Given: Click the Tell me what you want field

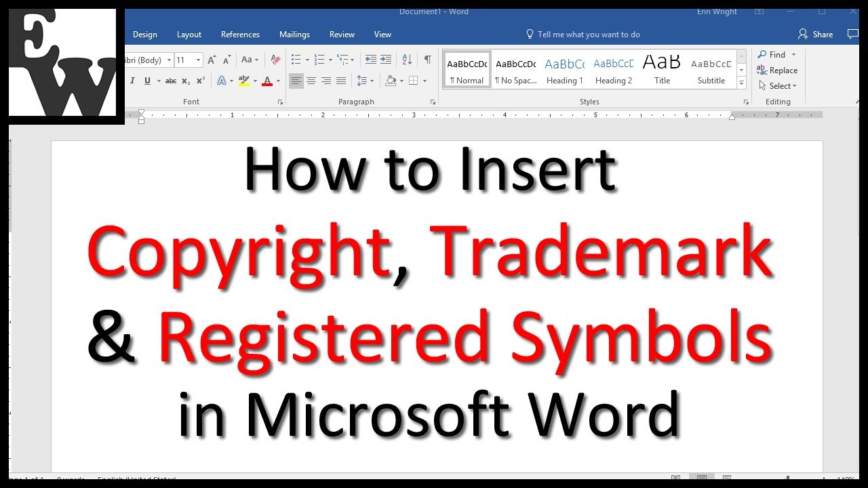Looking at the screenshot, I should point(588,35).
